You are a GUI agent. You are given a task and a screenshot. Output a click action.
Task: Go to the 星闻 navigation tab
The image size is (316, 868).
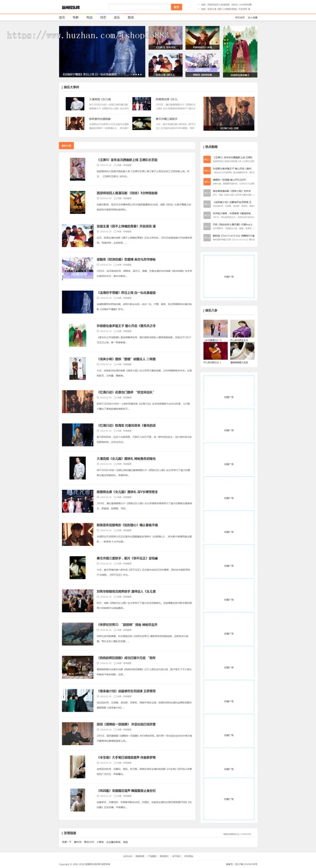tap(131, 18)
